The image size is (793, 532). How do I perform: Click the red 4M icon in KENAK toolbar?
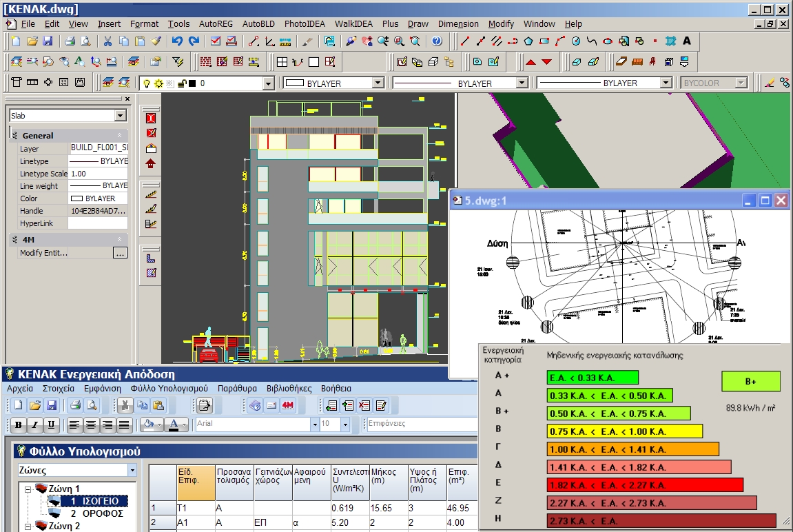coord(288,405)
